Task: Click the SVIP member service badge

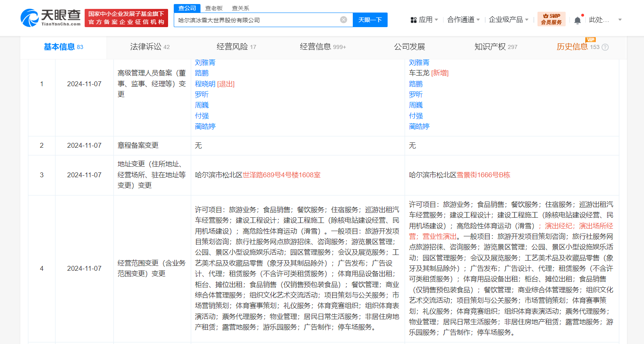Action: pyautogui.click(x=551, y=19)
